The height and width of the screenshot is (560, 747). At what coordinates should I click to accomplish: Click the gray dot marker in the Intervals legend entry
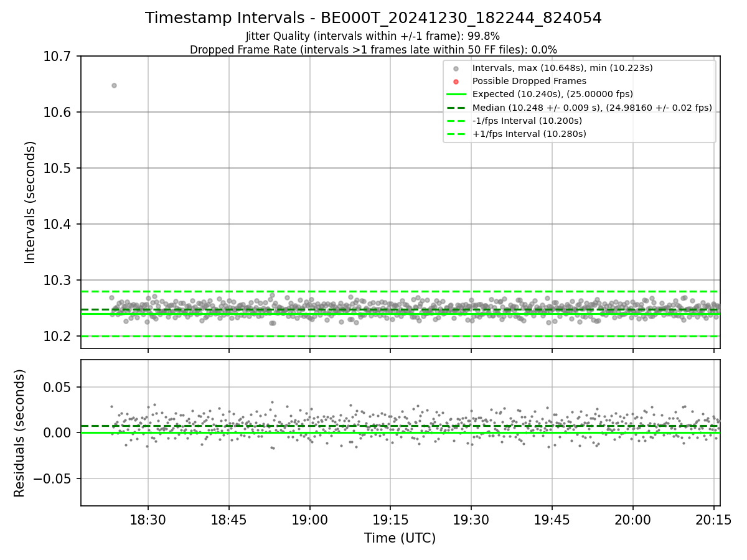[456, 68]
